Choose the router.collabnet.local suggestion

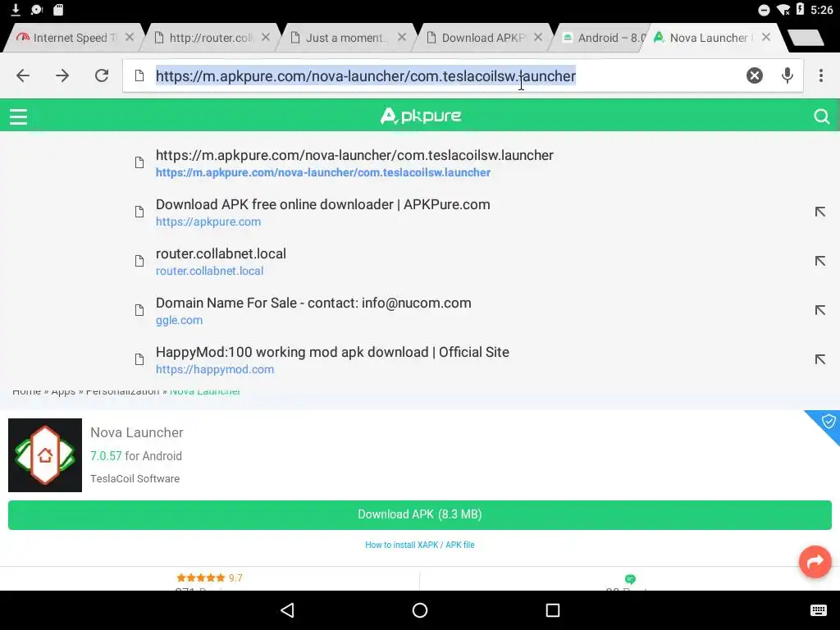[x=420, y=262]
